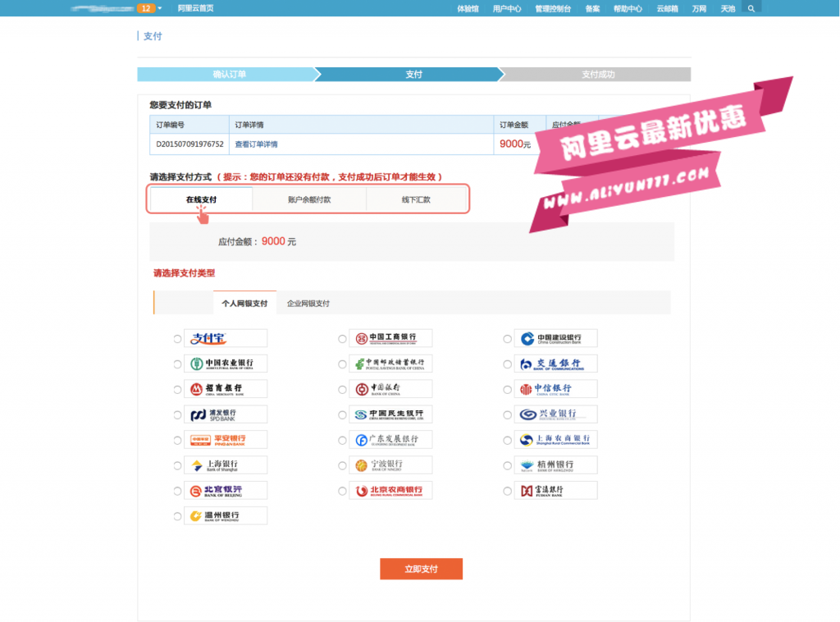Click the 兴业银行 logo
This screenshot has width=840, height=622.
click(555, 414)
